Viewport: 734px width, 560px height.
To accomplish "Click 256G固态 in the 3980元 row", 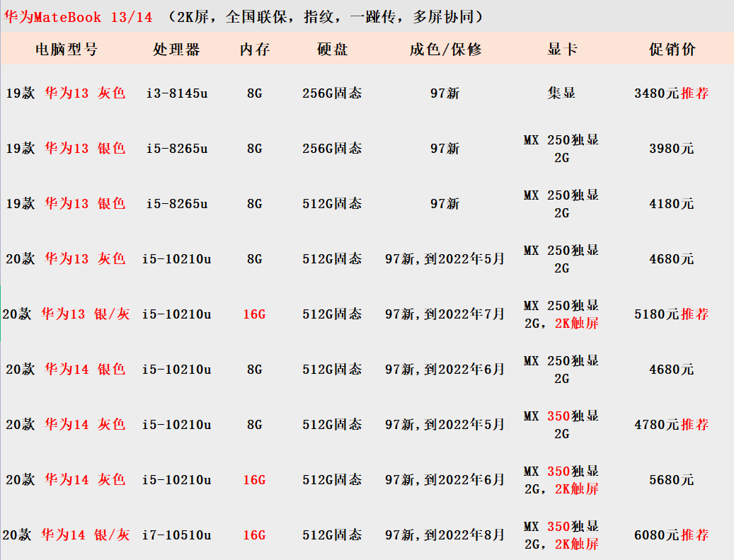I will (x=332, y=149).
